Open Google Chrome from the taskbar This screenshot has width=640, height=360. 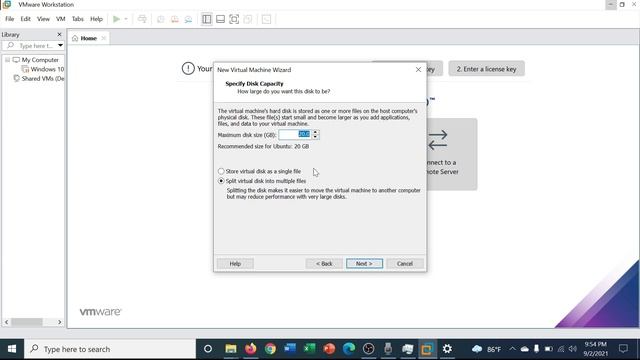(x=270, y=349)
